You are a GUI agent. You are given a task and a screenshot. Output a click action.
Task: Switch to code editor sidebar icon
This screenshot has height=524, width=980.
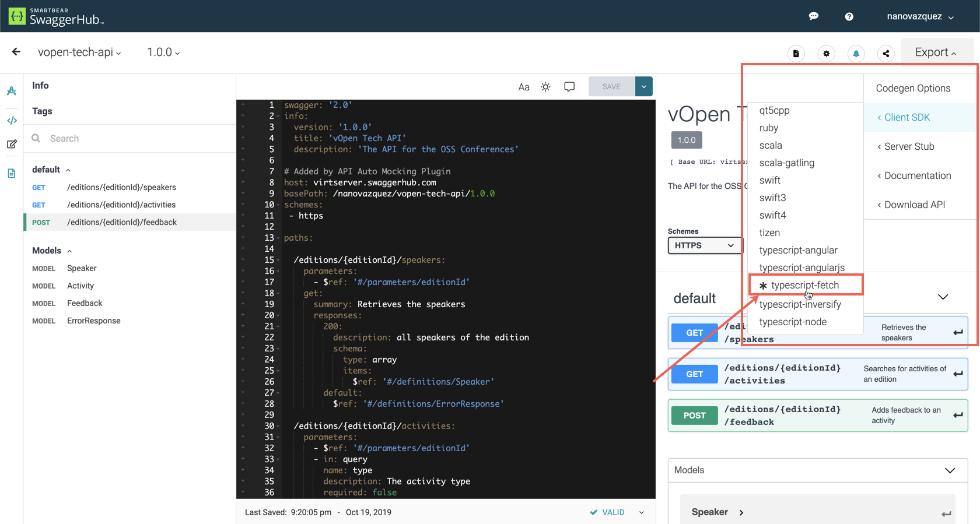click(12, 121)
